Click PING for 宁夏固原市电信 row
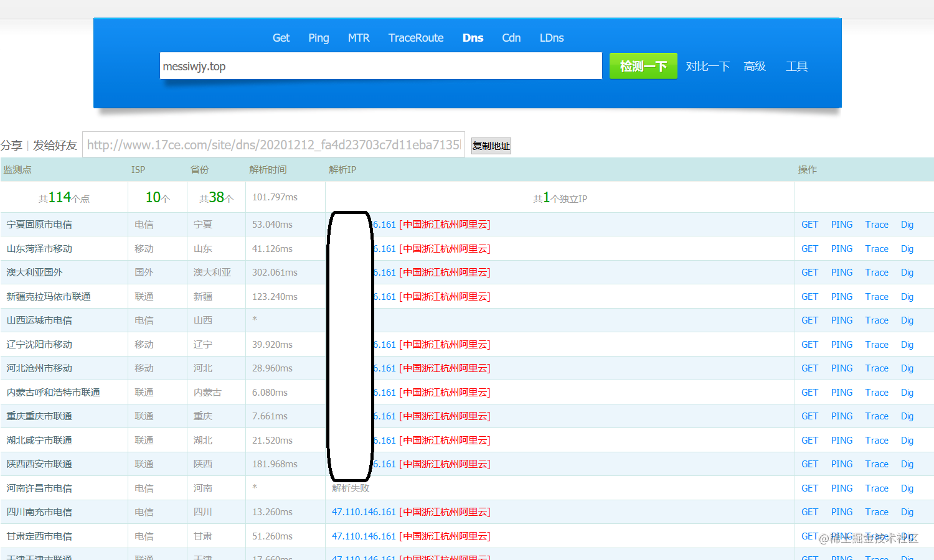This screenshot has height=560, width=934. [x=842, y=225]
